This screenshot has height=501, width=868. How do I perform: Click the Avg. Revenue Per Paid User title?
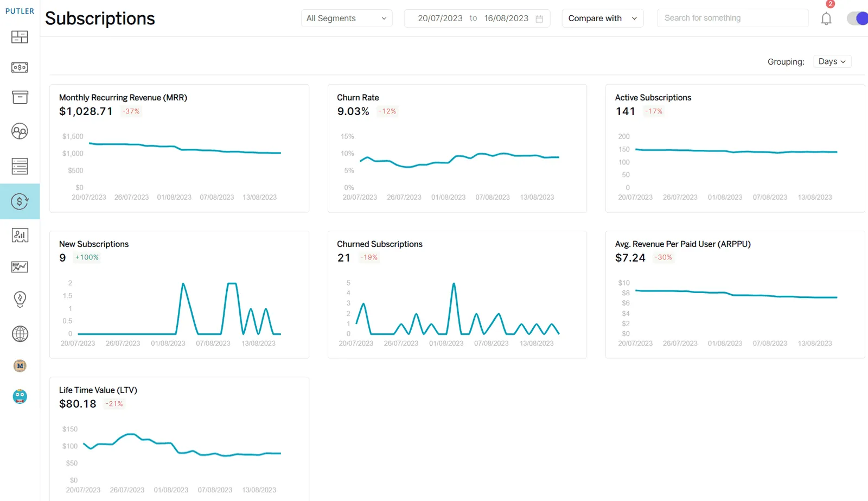[683, 244]
